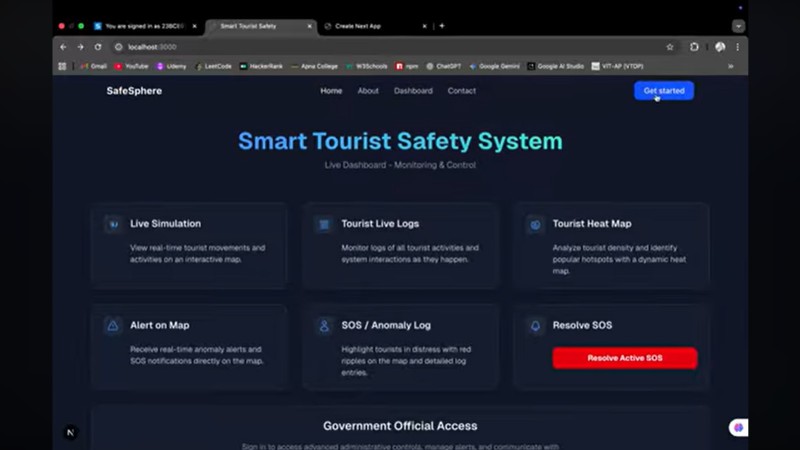Open the browser Extensions puzzle icon
The width and height of the screenshot is (800, 450).
point(695,47)
